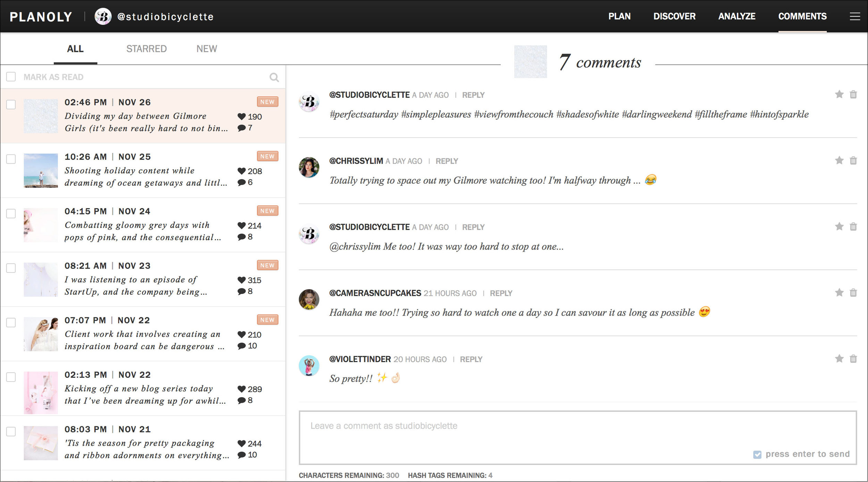The width and height of the screenshot is (868, 482).
Task: Reply to @violettinder's comment
Action: tap(471, 359)
